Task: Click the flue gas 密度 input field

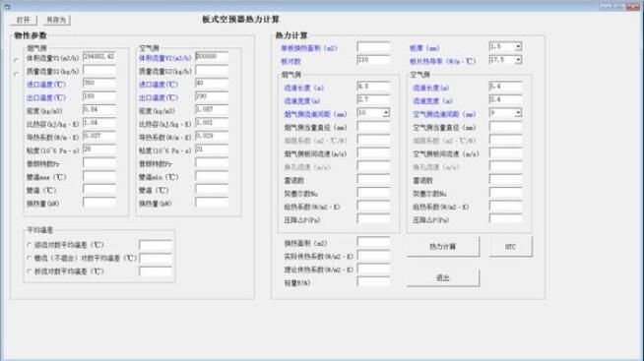Action: point(99,109)
